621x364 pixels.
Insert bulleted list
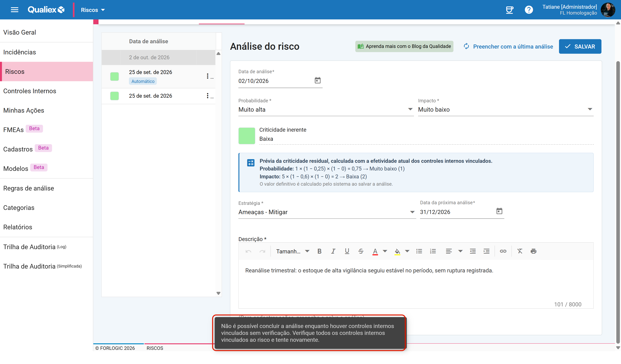click(x=419, y=251)
